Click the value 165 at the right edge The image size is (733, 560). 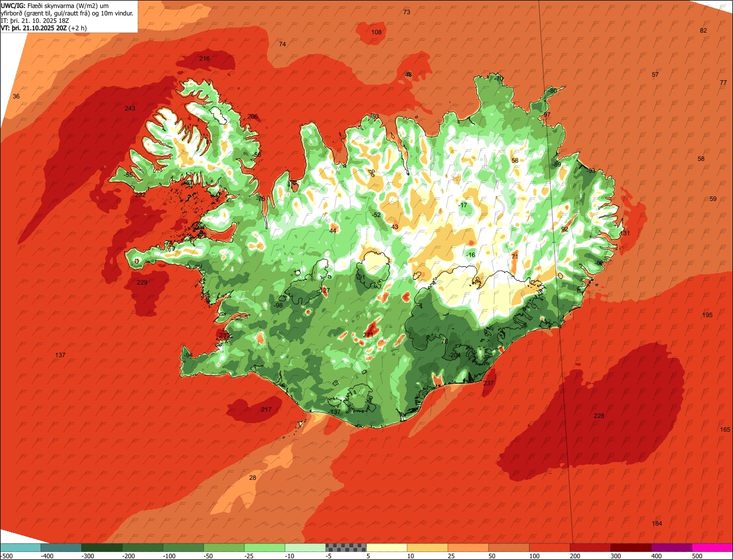[x=725, y=430]
